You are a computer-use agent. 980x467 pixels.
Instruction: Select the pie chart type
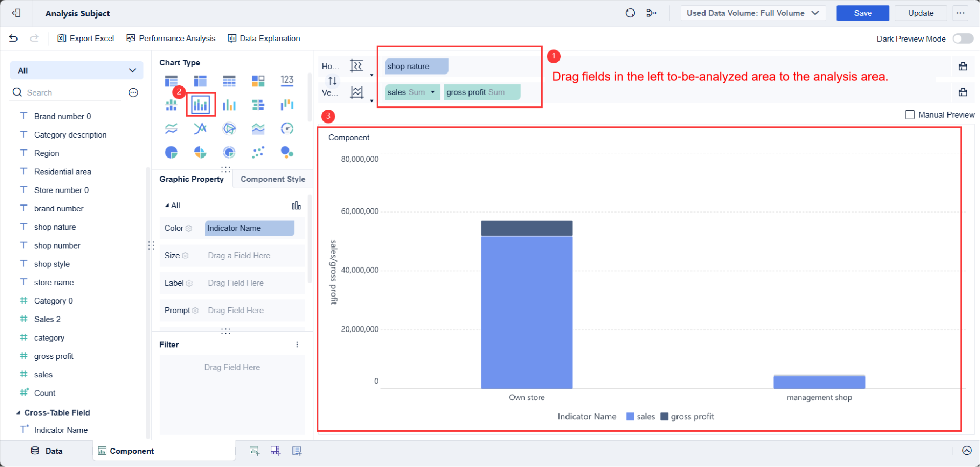pos(171,152)
